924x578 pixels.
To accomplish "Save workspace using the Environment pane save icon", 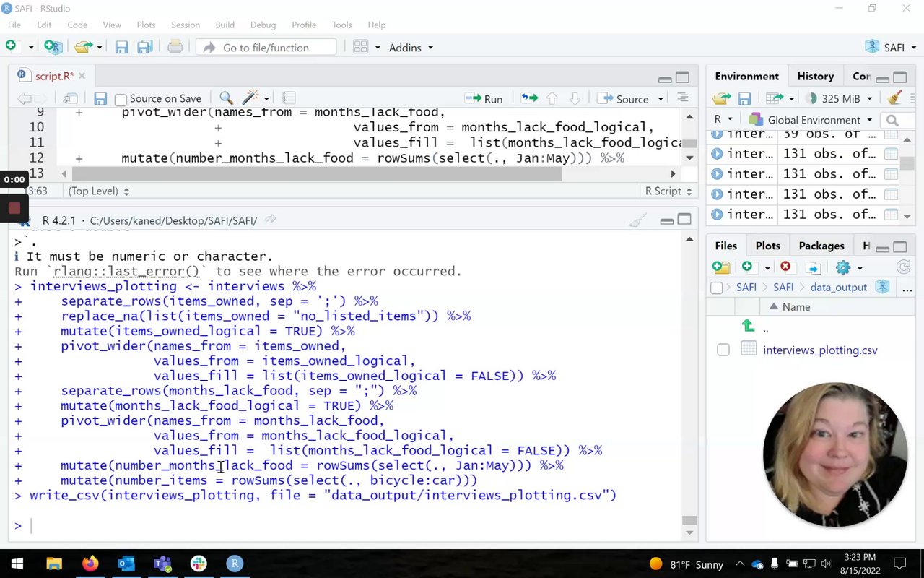I will pyautogui.click(x=744, y=99).
